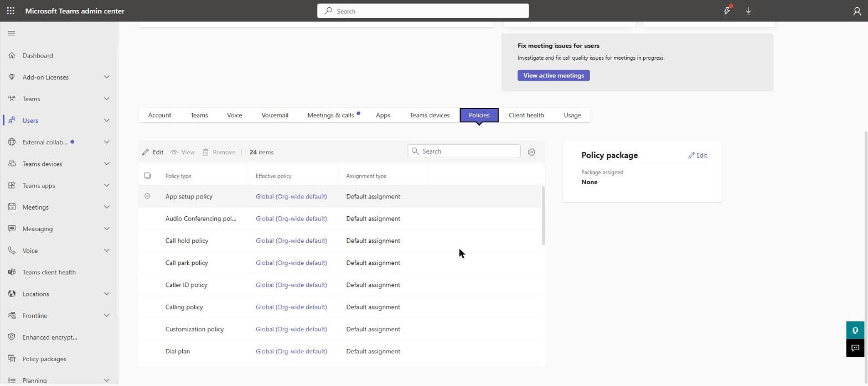Select the Caller ID policy row
The width and height of the screenshot is (868, 386).
pyautogui.click(x=340, y=285)
